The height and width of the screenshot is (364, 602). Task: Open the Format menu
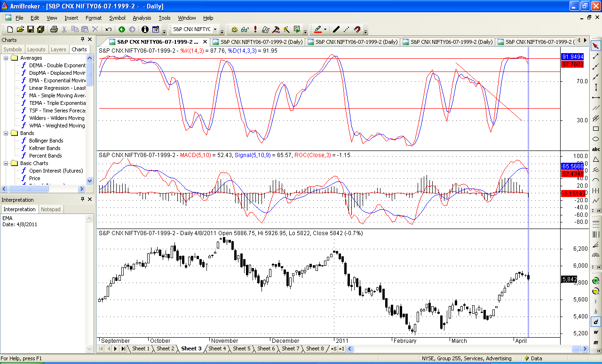pos(94,18)
